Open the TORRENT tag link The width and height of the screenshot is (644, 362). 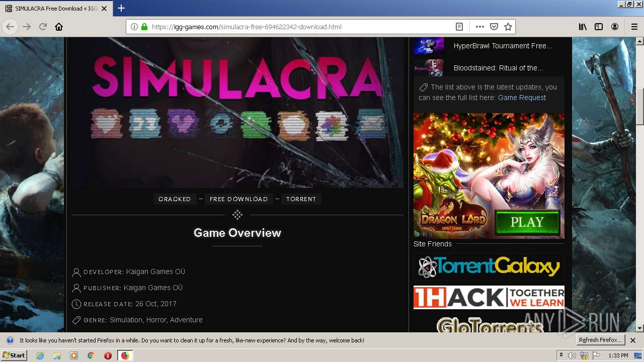coord(301,199)
